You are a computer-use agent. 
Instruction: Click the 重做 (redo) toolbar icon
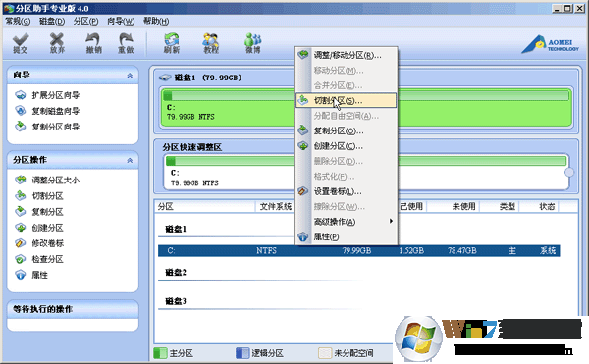126,43
